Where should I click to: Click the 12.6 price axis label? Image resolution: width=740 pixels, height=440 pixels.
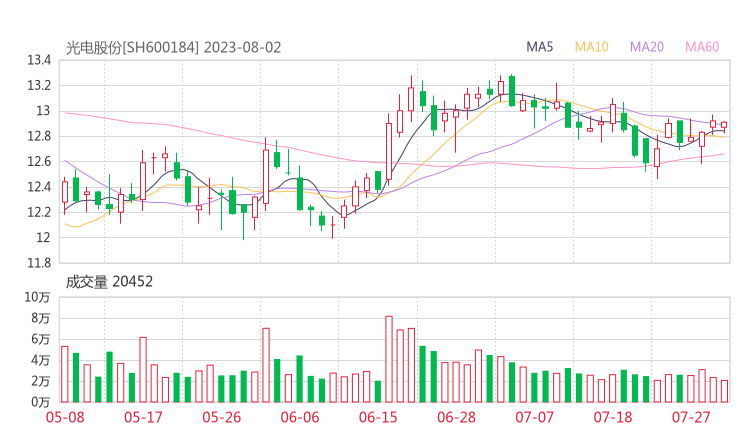coord(39,162)
